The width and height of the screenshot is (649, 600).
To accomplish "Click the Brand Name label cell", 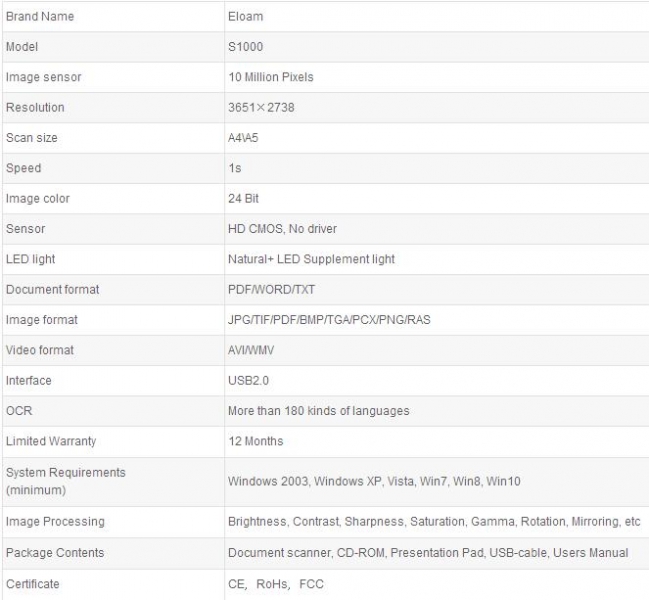I will 40,17.
